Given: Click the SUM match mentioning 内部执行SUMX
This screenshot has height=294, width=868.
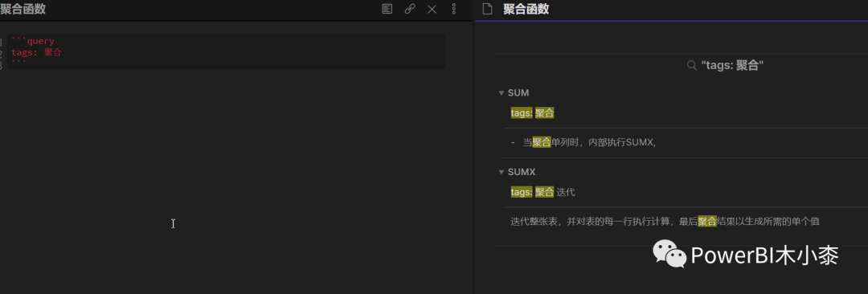Looking at the screenshot, I should [x=583, y=142].
